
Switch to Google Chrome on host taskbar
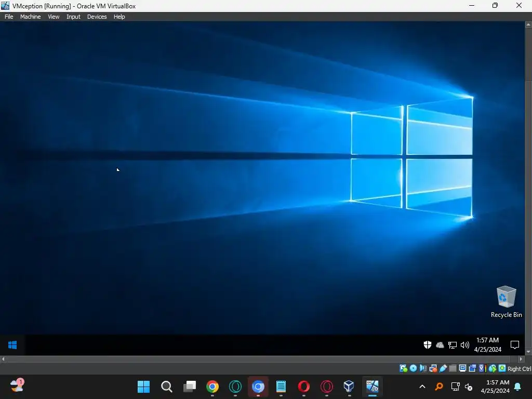pyautogui.click(x=212, y=387)
